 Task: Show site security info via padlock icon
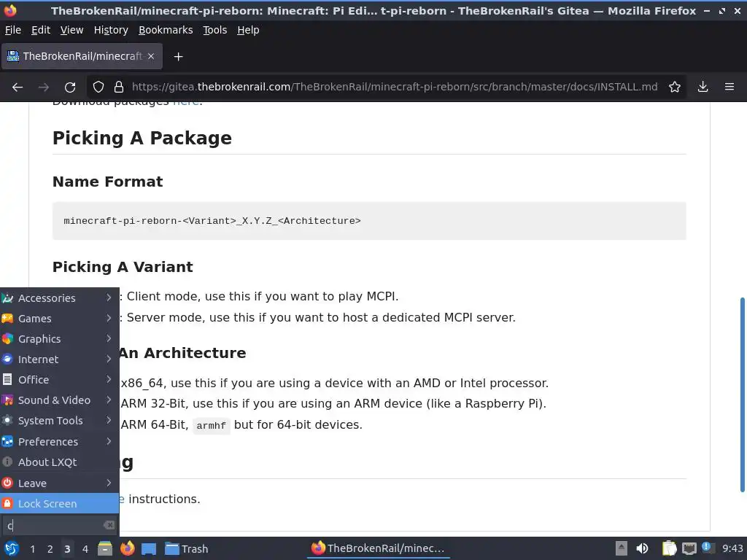118,87
